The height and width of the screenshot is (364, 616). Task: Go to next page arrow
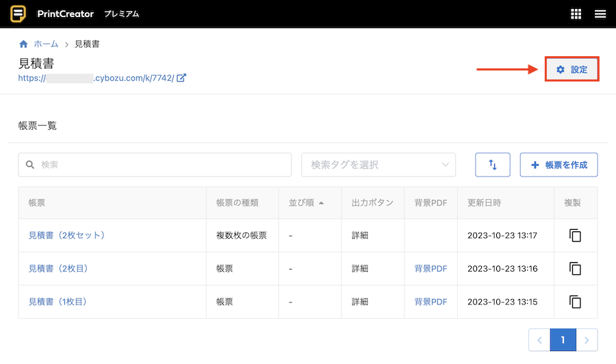pos(587,340)
